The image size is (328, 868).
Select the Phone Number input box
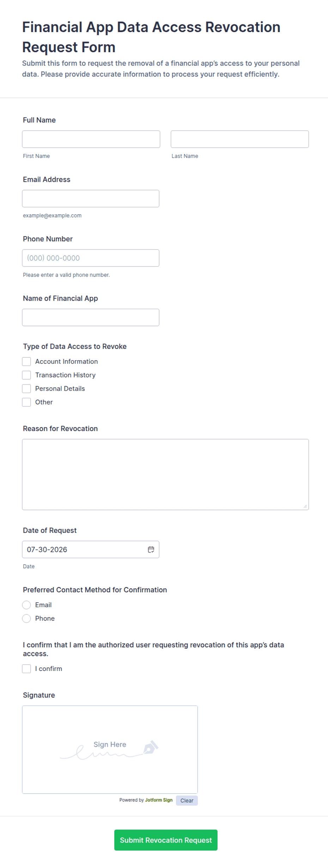tap(91, 258)
